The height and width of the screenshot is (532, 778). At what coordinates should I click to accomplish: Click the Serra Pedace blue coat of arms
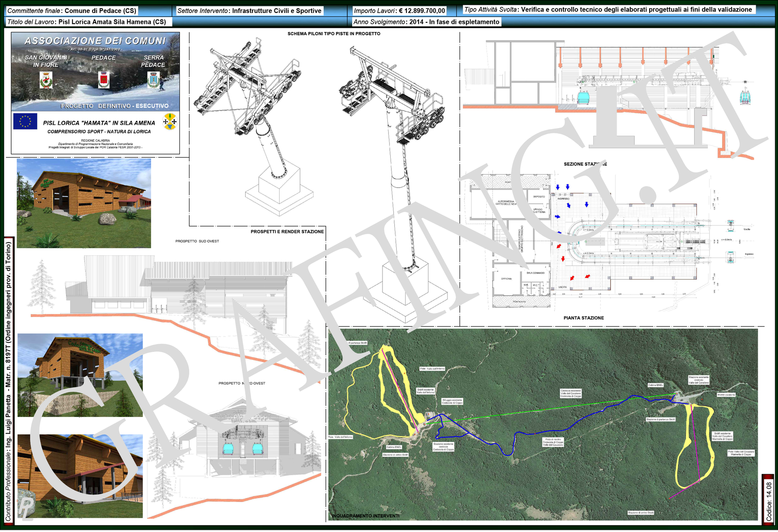tap(154, 80)
